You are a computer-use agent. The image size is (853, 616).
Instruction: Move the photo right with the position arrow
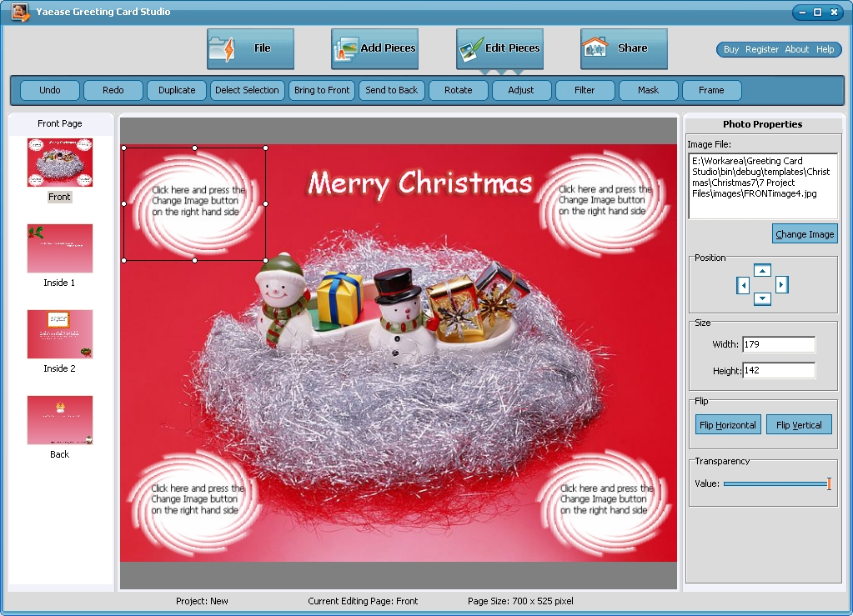pyautogui.click(x=782, y=284)
